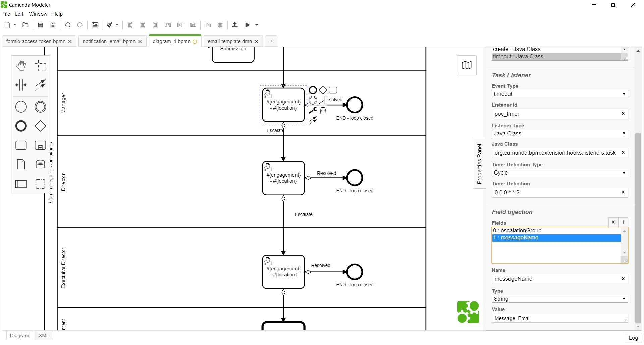The height and width of the screenshot is (345, 644).
Task: Undo the last change
Action: [x=68, y=25]
